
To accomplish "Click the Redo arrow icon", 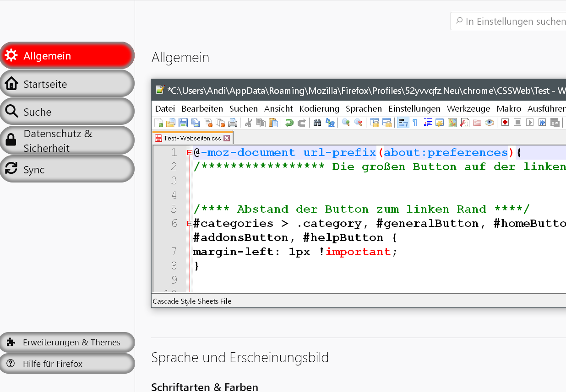I will (302, 122).
